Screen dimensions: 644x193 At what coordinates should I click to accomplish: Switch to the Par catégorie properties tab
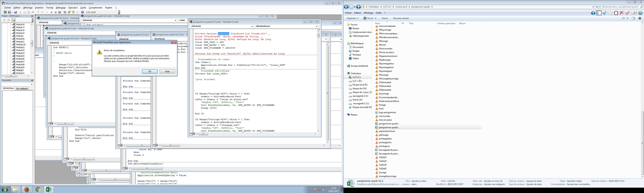[x=22, y=88]
